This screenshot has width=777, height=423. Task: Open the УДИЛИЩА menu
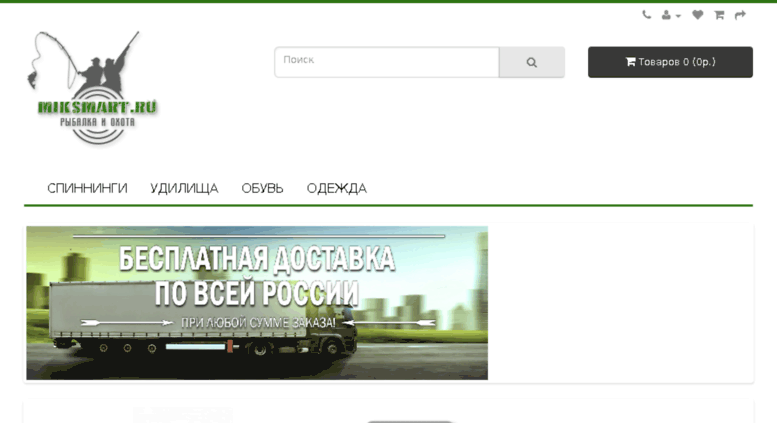(x=184, y=188)
